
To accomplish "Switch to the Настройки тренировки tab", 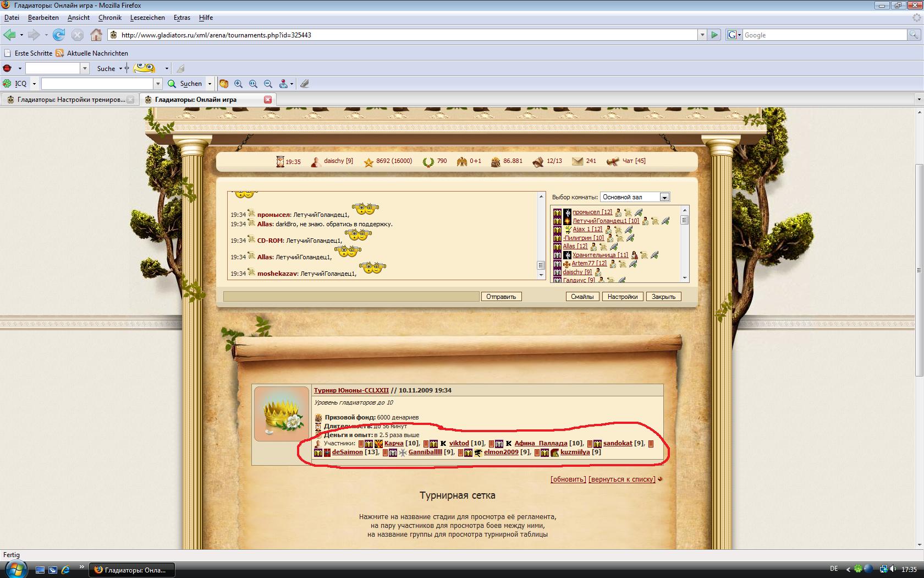I will click(x=70, y=100).
